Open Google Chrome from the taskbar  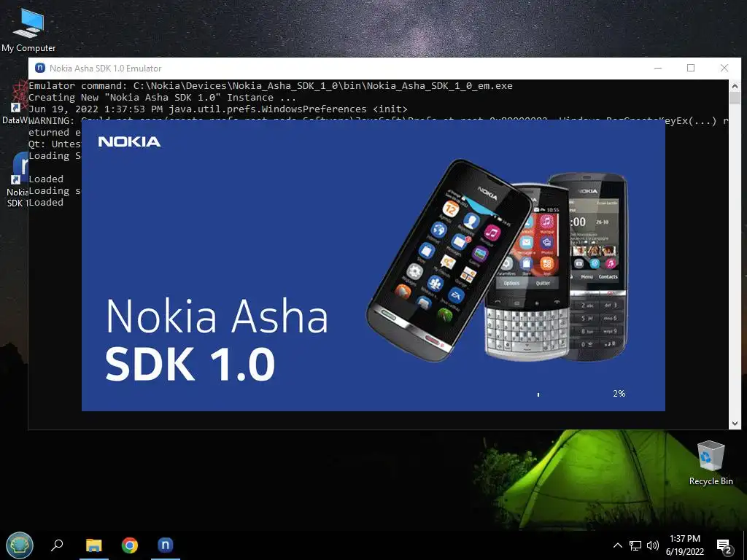tap(130, 545)
